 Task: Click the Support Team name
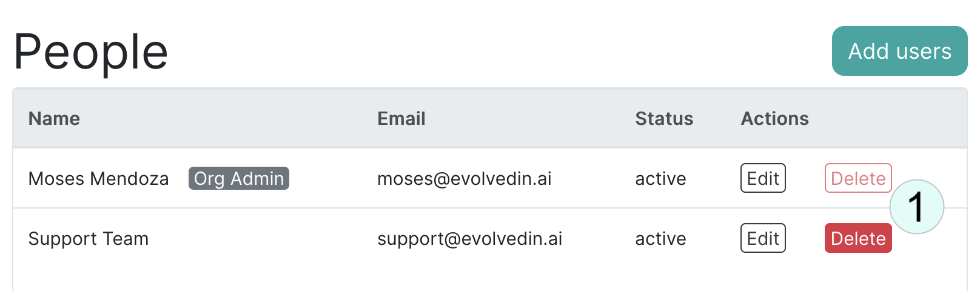pos(89,239)
